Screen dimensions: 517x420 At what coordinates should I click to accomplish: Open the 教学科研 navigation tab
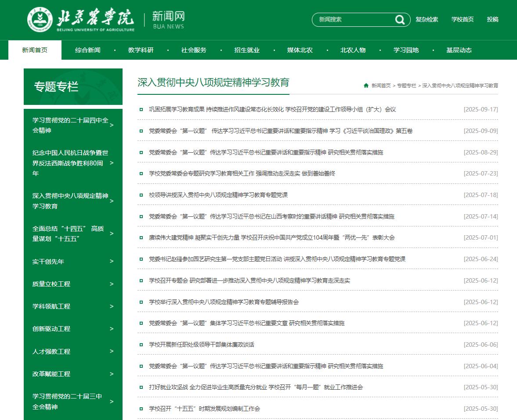141,50
